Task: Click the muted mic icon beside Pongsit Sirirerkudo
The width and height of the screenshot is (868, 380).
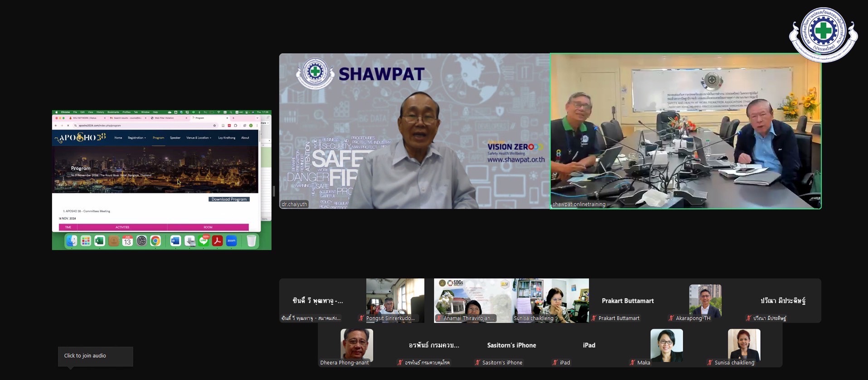Action: click(x=361, y=318)
